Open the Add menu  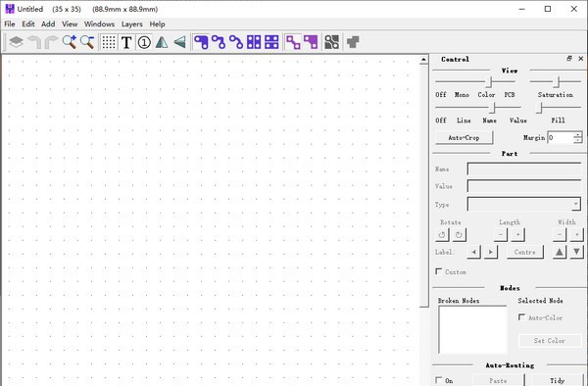48,24
